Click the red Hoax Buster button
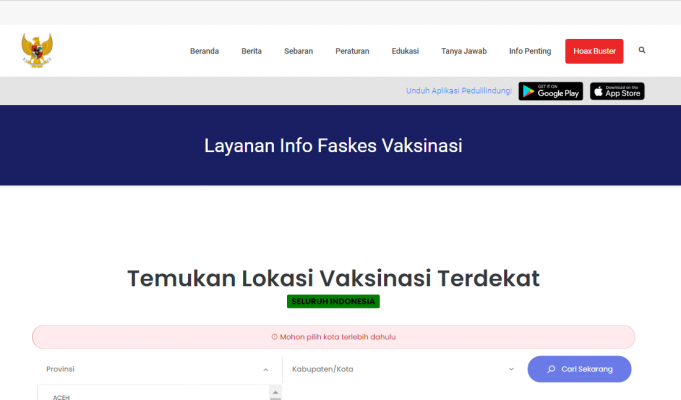The width and height of the screenshot is (681, 400). click(594, 51)
